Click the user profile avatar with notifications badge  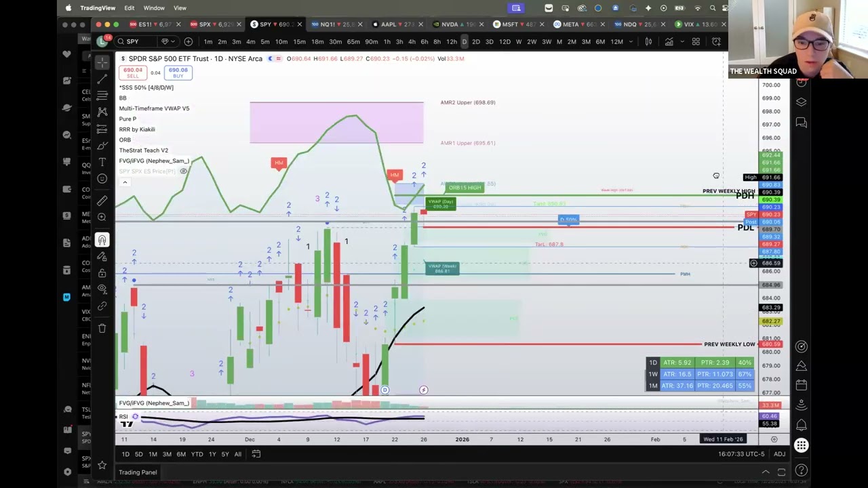pos(102,41)
